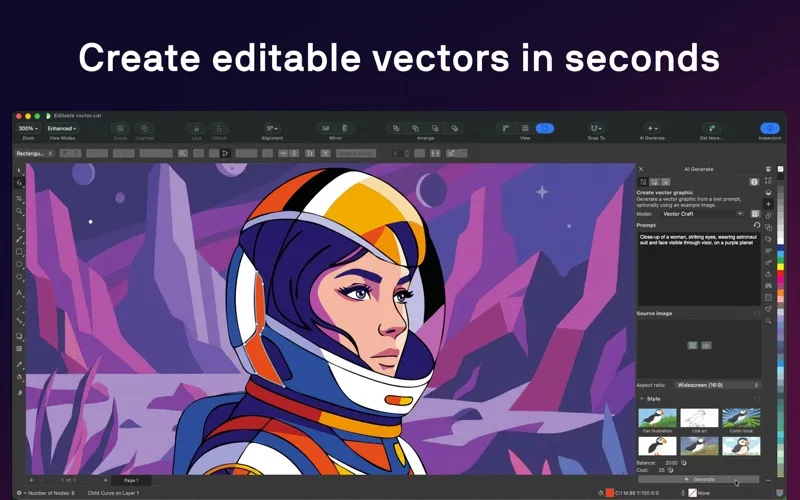This screenshot has height=500, width=800.
Task: Select the second AI Generate mode tab
Action: click(655, 182)
